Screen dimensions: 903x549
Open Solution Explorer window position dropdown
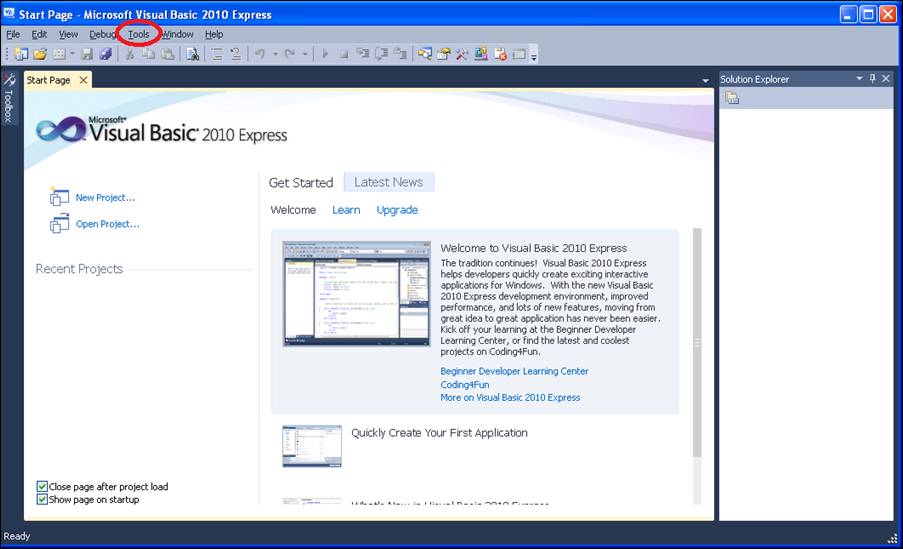[x=858, y=79]
